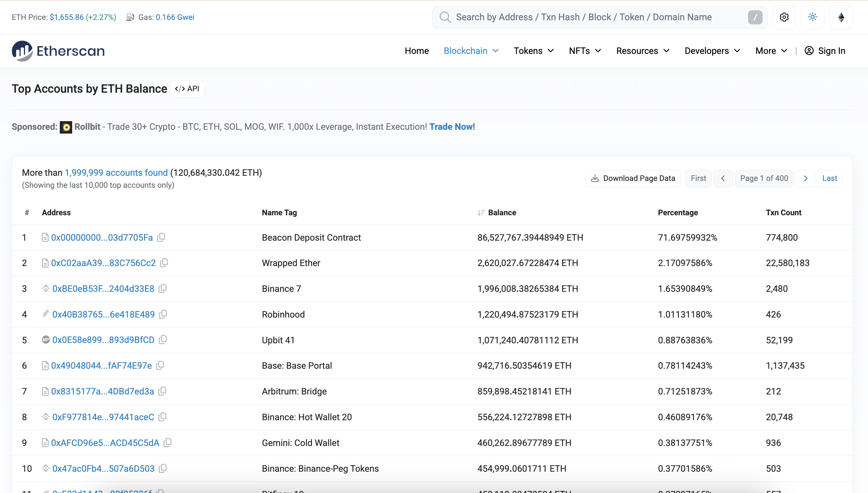Go to First page
The width and height of the screenshot is (868, 493).
click(x=698, y=179)
